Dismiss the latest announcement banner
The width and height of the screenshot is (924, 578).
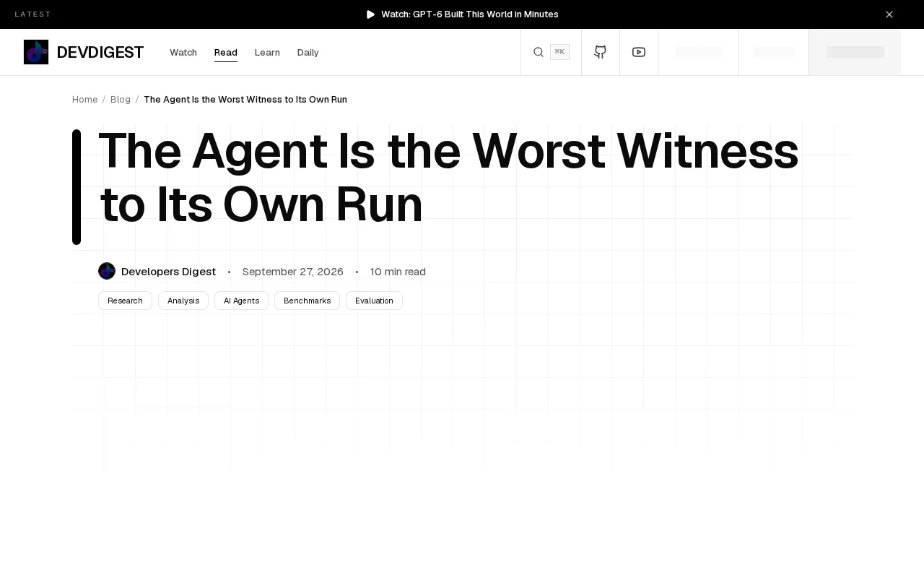[889, 14]
